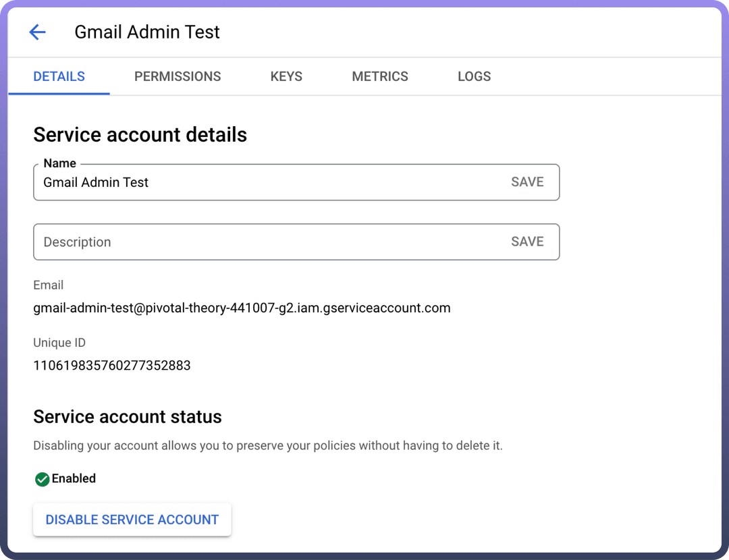This screenshot has height=560, width=729.
Task: Open the Keys tab
Action: tap(286, 76)
